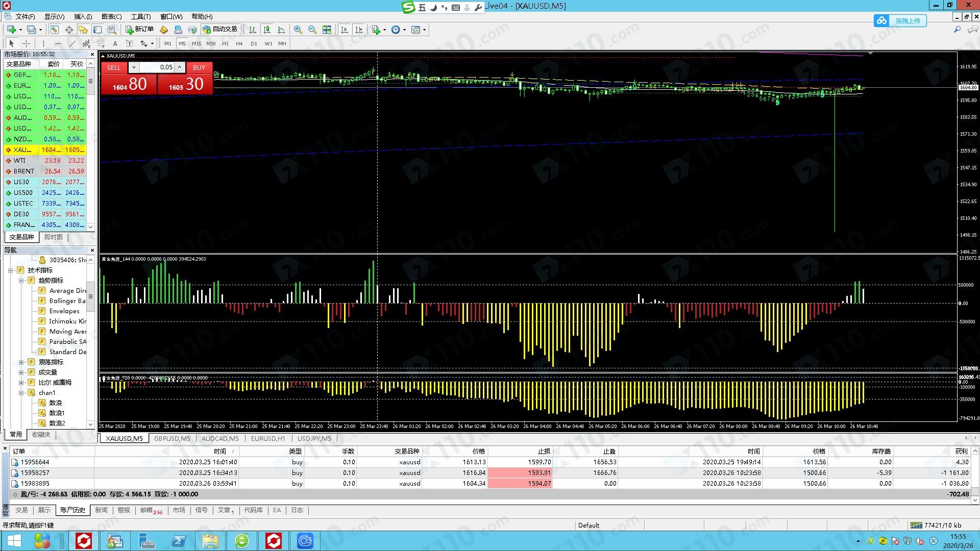Screen dimensions: 980x551
Task: Switch chart to line chart style
Action: (x=281, y=30)
